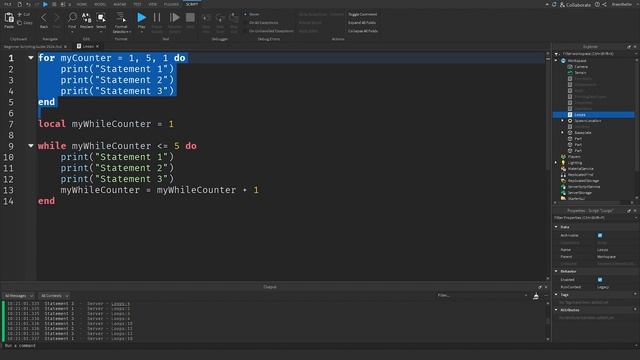Collapse the for loop fold on line 1

(31, 58)
